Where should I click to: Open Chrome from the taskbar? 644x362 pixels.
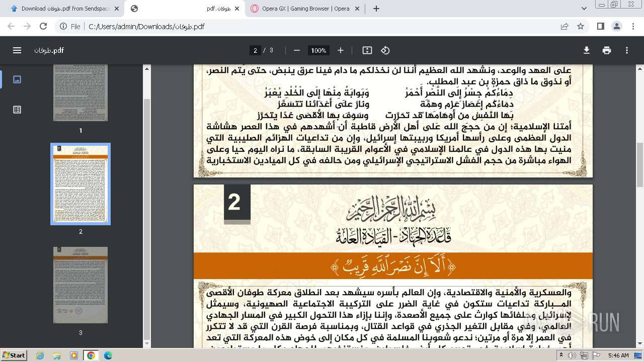91,355
